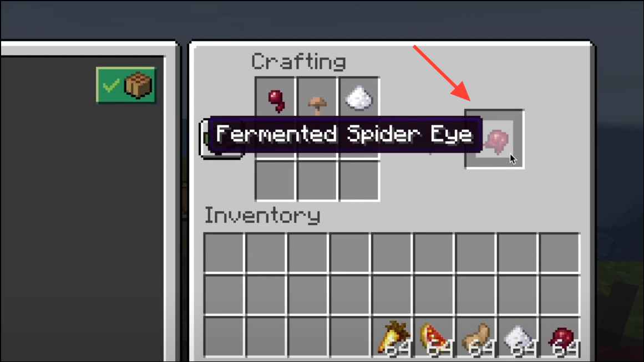This screenshot has height=362, width=644.
Task: Click the first empty inventory slot in top row
Action: click(x=224, y=253)
